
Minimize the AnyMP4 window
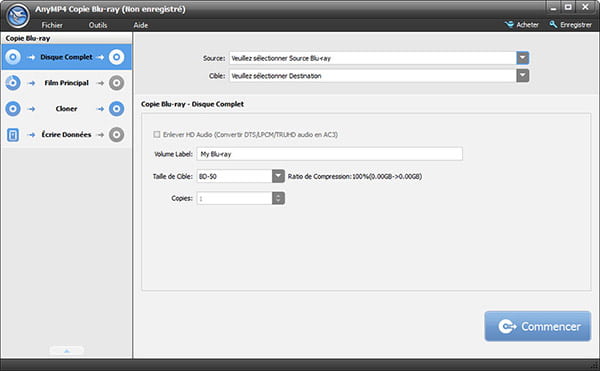553,7
